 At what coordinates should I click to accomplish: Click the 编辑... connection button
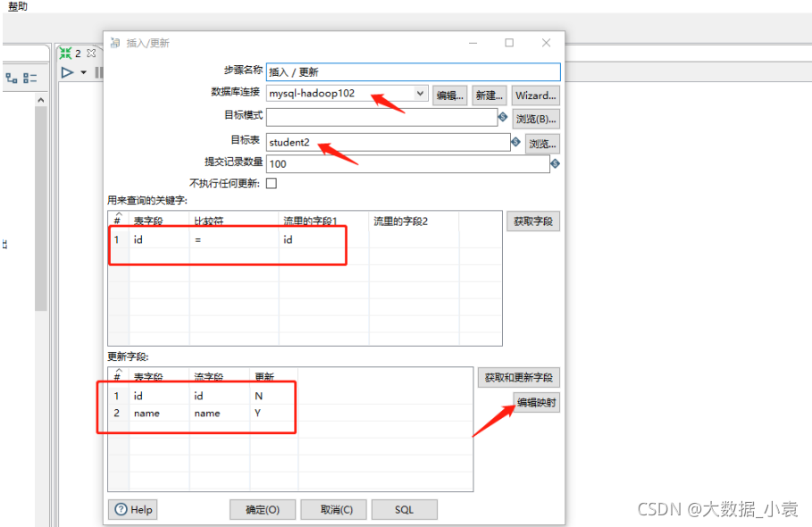(x=449, y=96)
